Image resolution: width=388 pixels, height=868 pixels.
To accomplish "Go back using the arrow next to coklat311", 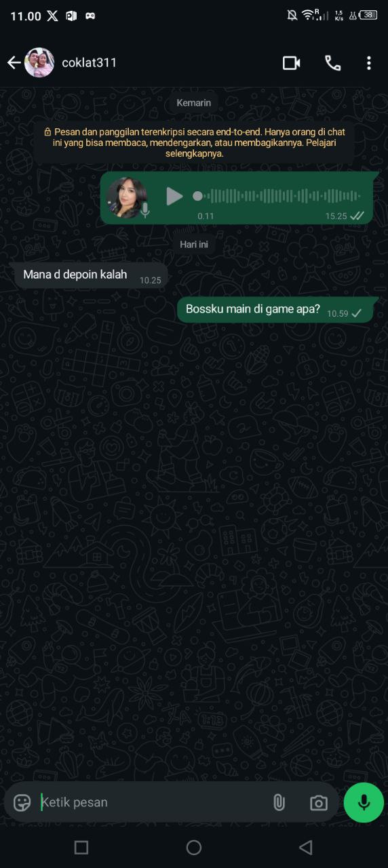I will (x=14, y=63).
